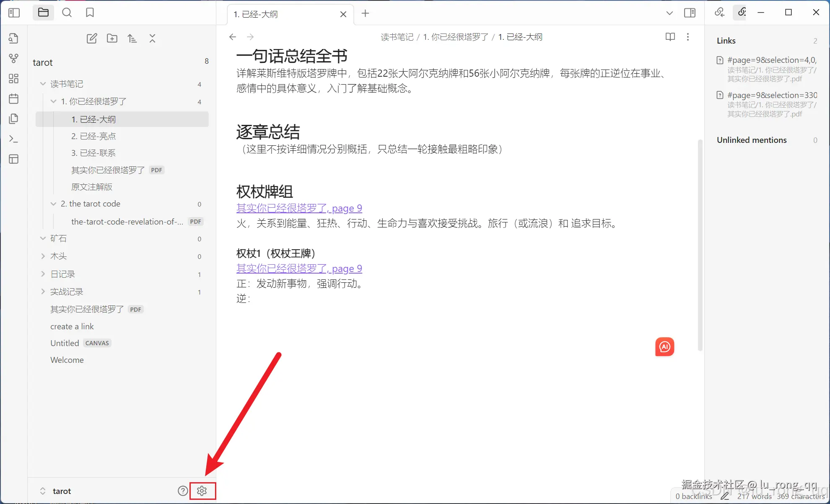
Task: Create a new folder
Action: [112, 38]
